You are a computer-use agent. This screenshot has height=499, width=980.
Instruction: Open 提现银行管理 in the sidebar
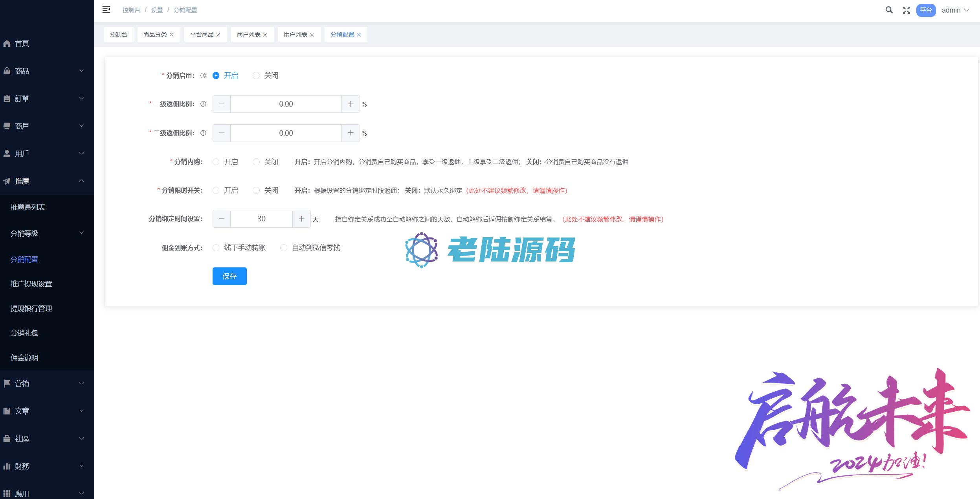click(x=31, y=309)
